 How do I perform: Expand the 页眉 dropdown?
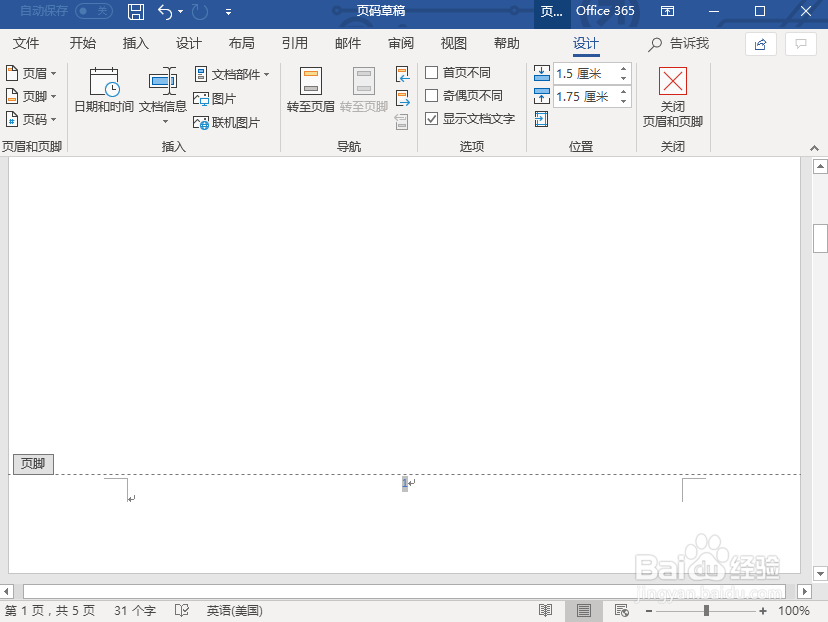(31, 73)
